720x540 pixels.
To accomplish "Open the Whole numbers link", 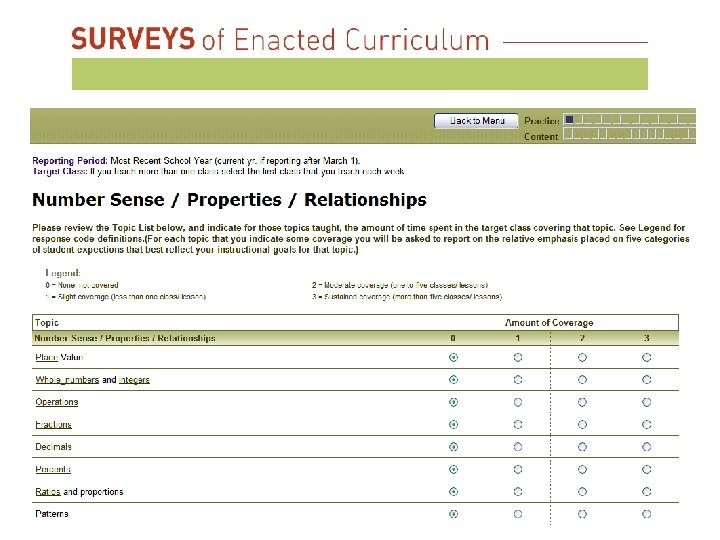I will [x=67, y=380].
